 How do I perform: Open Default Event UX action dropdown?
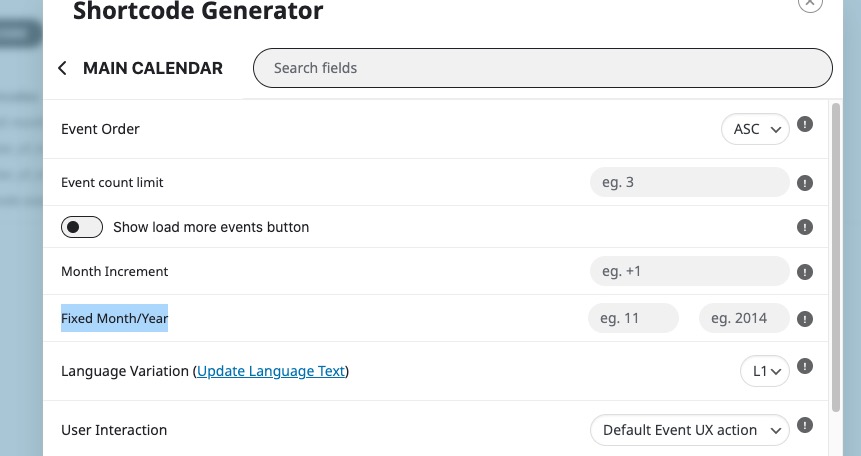[x=690, y=430]
